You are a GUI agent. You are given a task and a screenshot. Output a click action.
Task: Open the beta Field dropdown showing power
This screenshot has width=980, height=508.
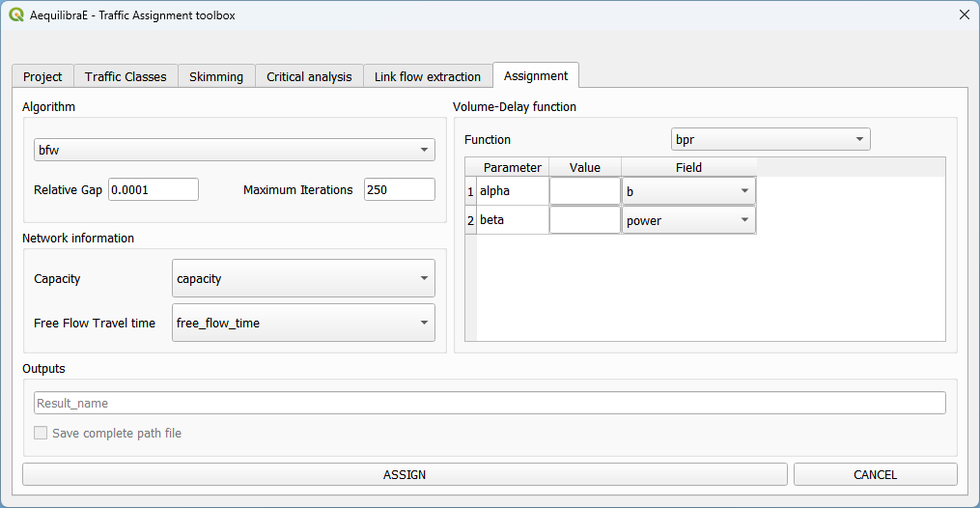coord(688,220)
